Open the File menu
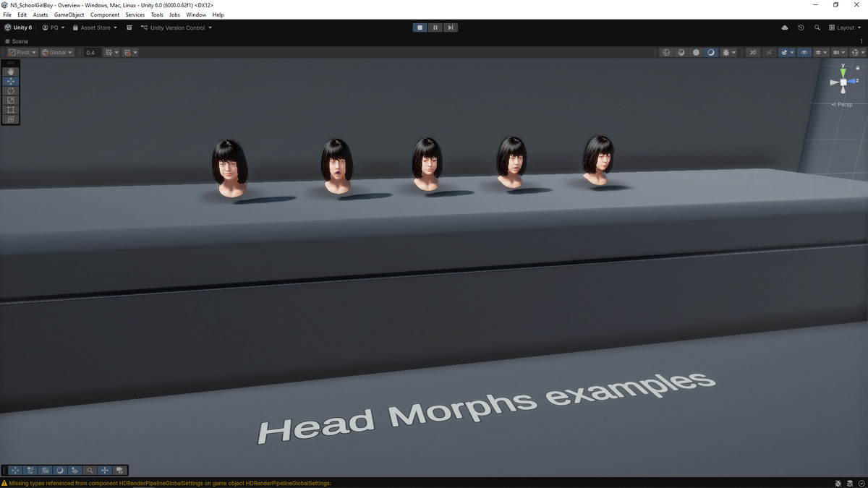This screenshot has height=488, width=868. (x=7, y=14)
